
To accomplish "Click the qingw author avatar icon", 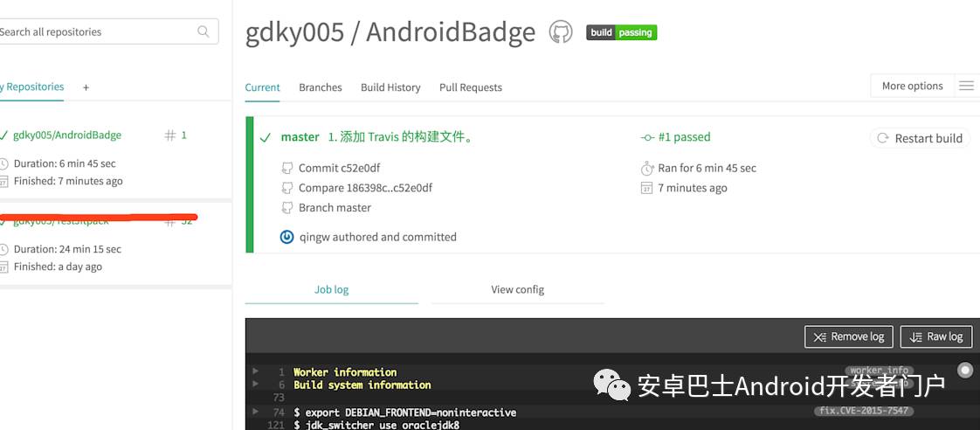I will pyautogui.click(x=286, y=237).
